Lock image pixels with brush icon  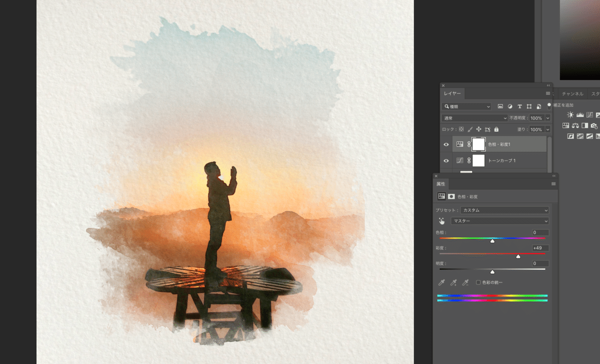(x=470, y=129)
